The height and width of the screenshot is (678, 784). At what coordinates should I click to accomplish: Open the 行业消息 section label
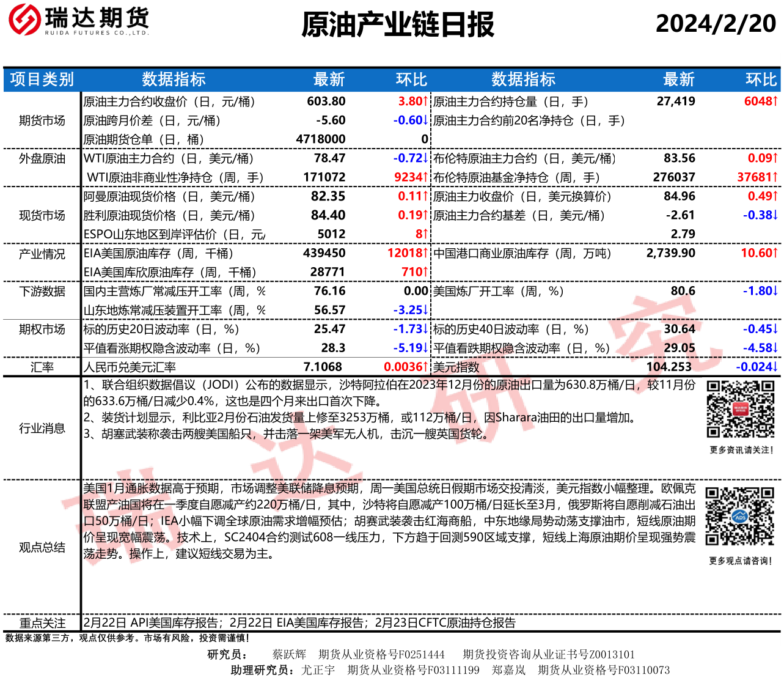tap(42, 428)
